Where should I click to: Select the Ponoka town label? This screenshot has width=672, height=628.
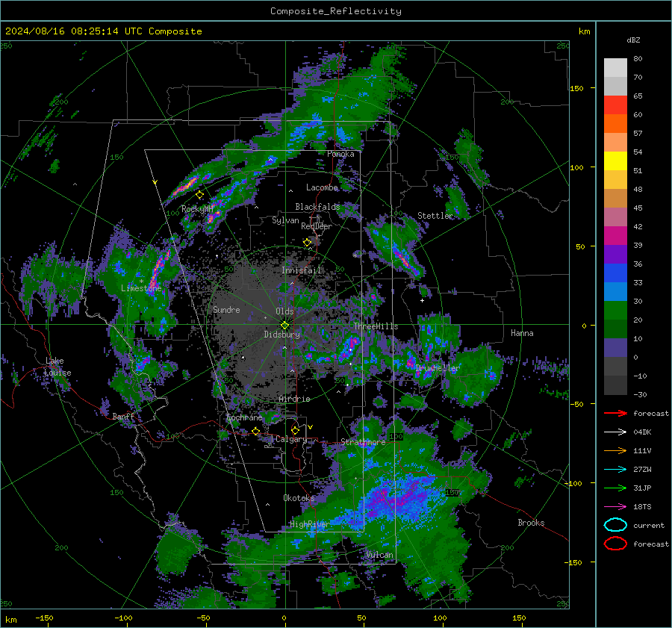(340, 154)
